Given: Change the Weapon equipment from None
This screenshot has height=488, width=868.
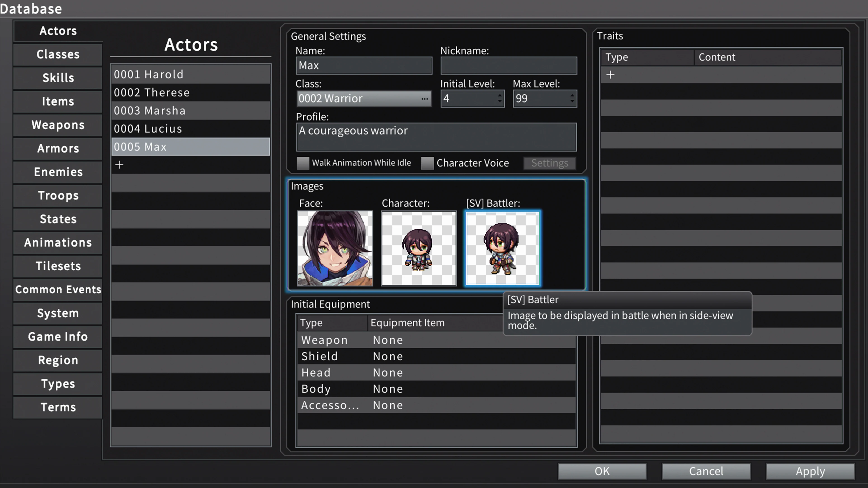Looking at the screenshot, I should click(x=388, y=340).
